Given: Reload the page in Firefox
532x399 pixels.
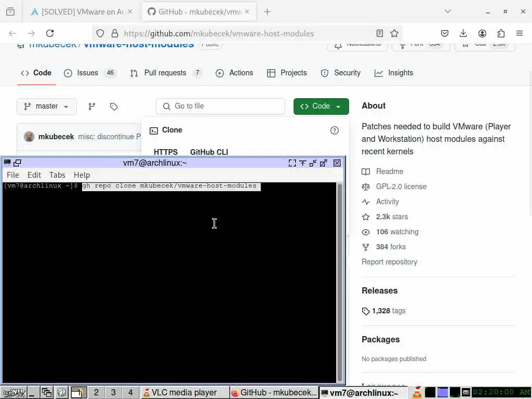Looking at the screenshot, I should (50, 33).
